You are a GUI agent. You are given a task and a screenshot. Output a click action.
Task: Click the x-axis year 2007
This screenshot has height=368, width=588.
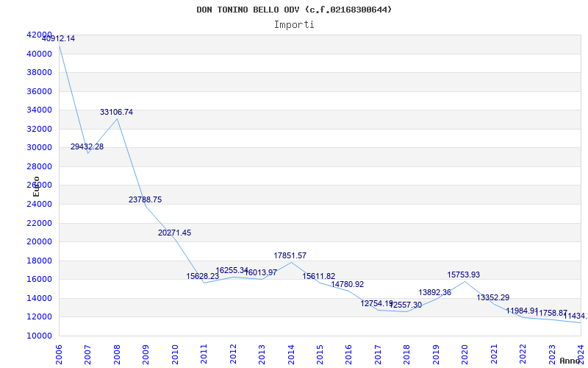pos(87,355)
